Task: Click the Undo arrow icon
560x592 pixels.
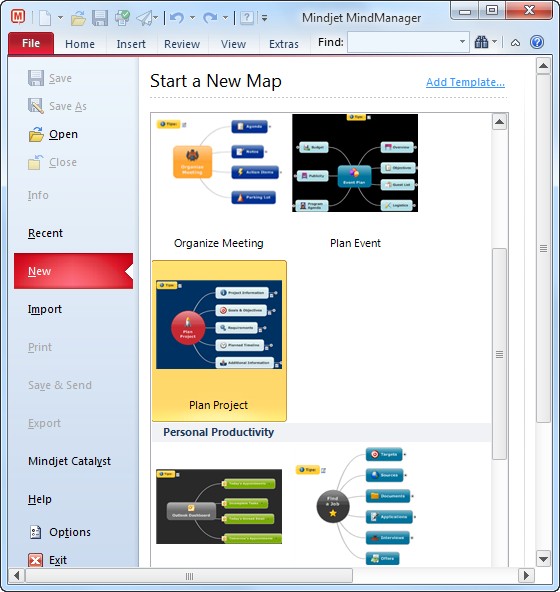Action: (x=177, y=18)
